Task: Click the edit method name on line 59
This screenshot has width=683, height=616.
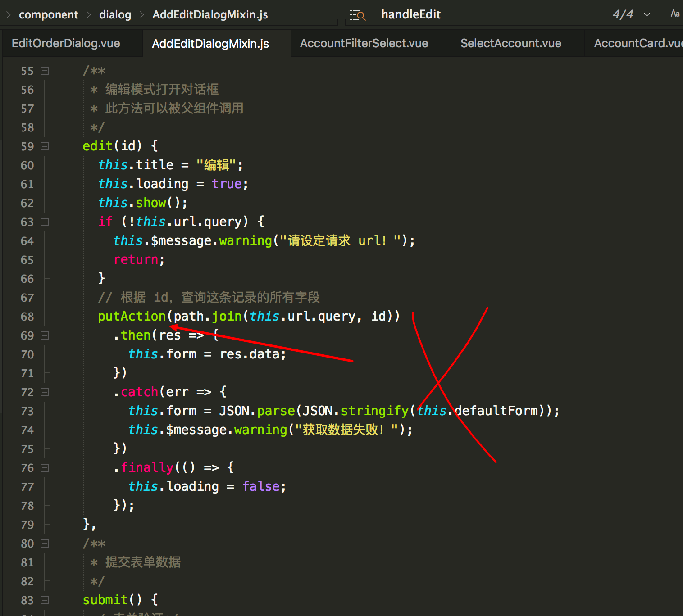Action: [x=97, y=146]
